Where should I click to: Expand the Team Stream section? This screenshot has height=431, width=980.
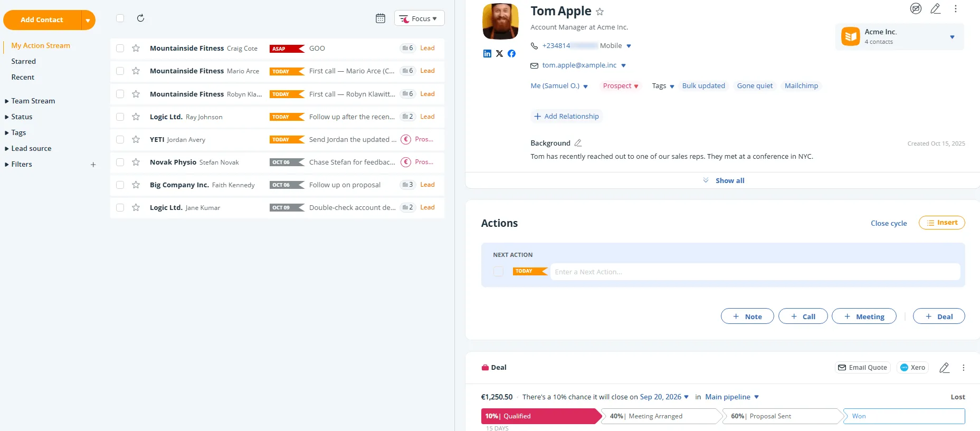pyautogui.click(x=30, y=101)
